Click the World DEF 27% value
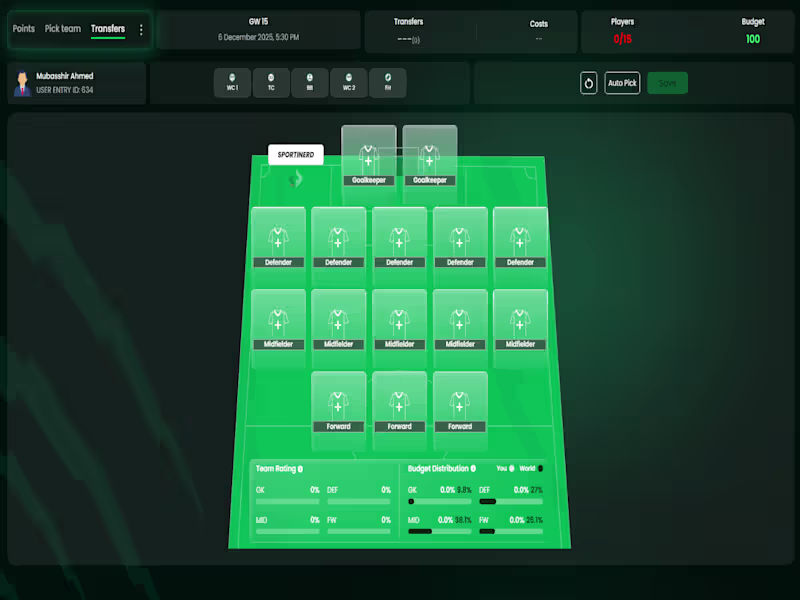The height and width of the screenshot is (600, 800). coord(536,490)
